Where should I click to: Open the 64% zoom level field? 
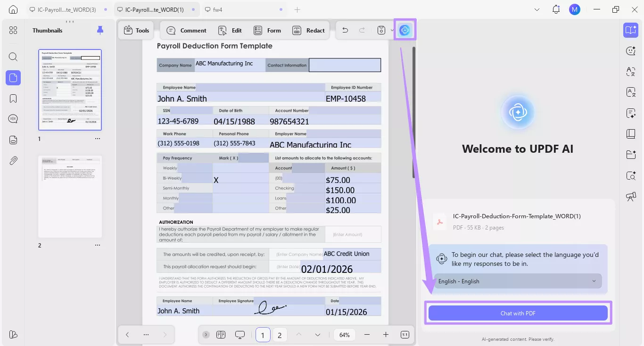pos(345,335)
